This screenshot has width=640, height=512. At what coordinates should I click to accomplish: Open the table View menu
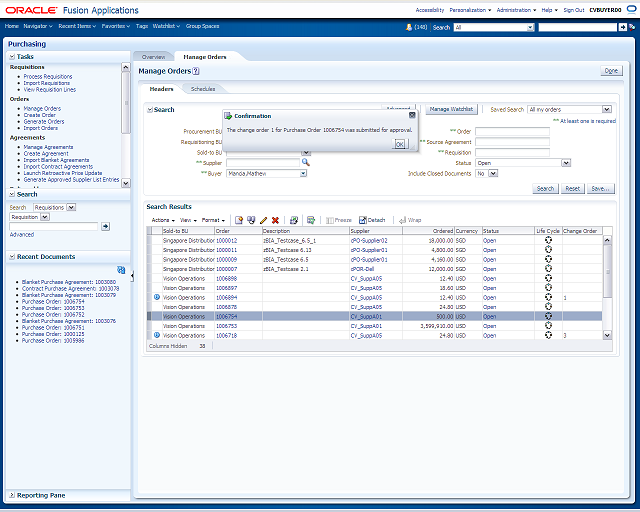click(188, 220)
